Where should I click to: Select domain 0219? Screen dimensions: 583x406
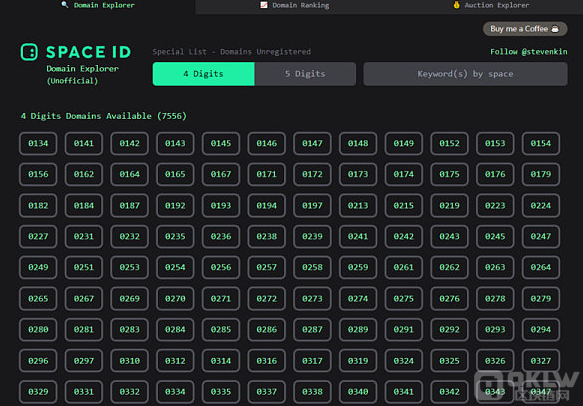(x=450, y=206)
